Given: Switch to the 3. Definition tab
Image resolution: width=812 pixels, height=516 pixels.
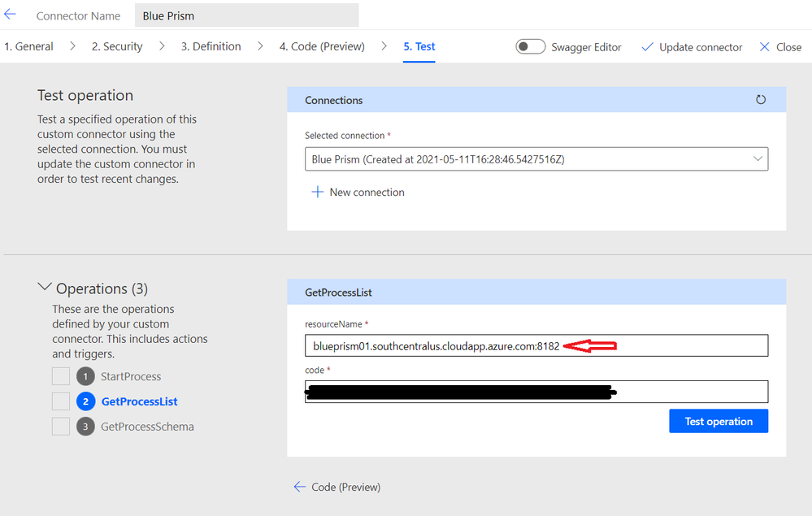Looking at the screenshot, I should coord(211,47).
